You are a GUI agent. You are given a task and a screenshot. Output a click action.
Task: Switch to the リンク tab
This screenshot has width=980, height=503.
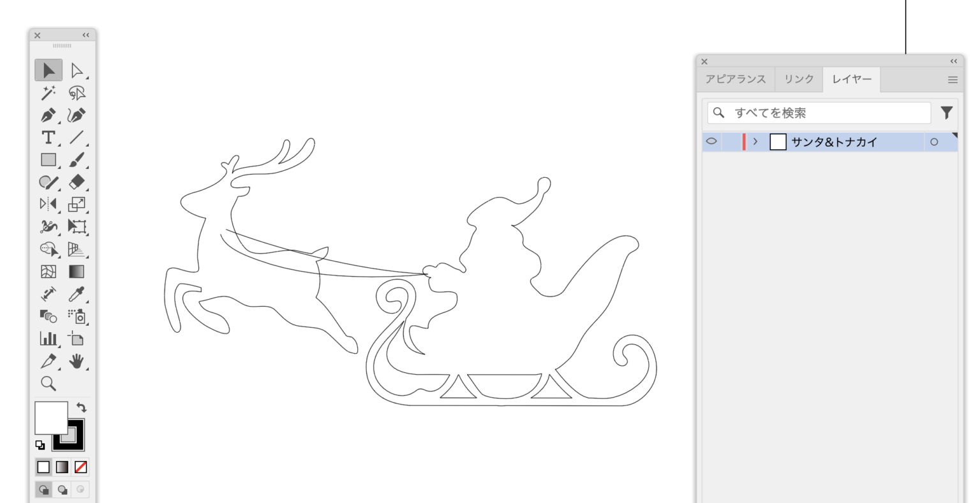click(799, 79)
